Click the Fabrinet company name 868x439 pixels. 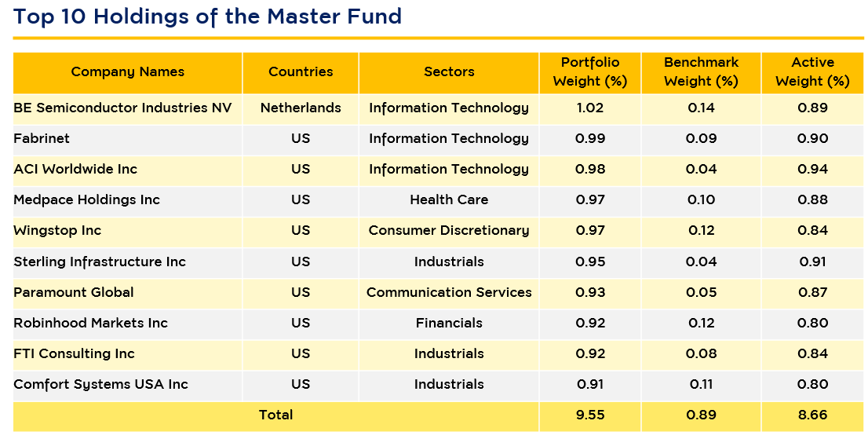(x=42, y=139)
